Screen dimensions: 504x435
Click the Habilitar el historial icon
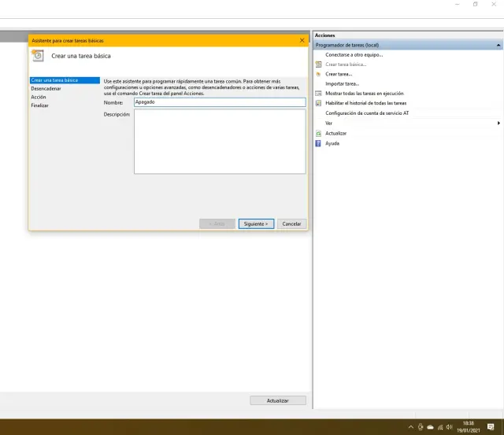click(x=318, y=103)
